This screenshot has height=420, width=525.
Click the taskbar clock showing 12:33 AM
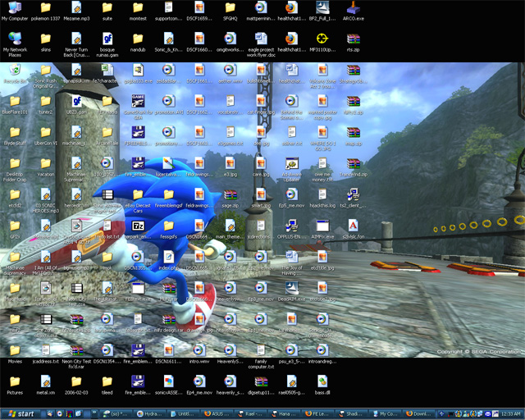click(x=511, y=414)
